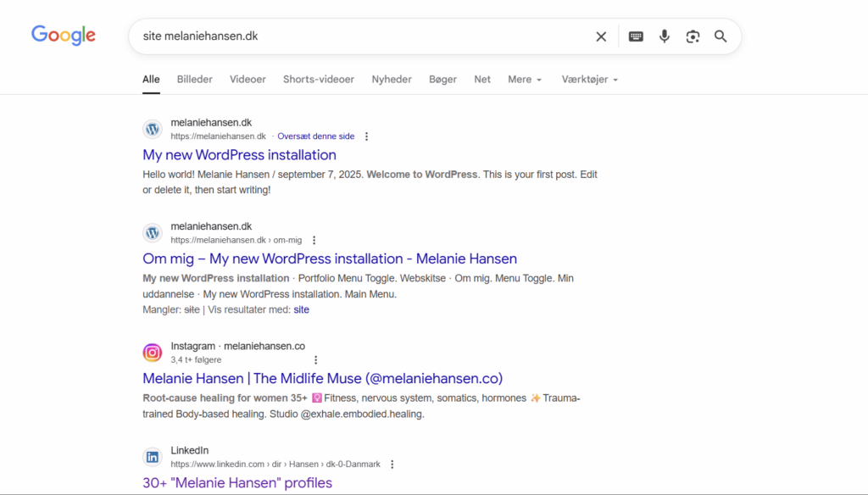The height and width of the screenshot is (495, 868).
Task: Click Oversæt denne side link
Action: click(315, 136)
